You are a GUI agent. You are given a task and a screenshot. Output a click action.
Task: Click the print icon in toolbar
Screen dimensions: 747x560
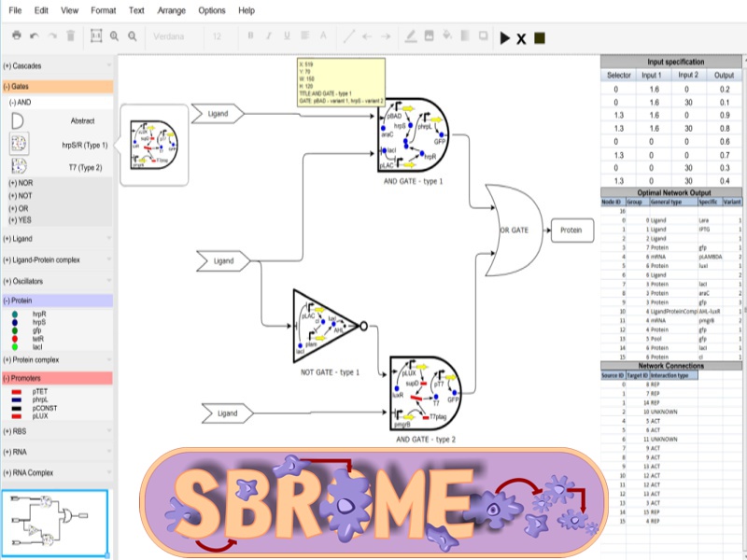(x=16, y=36)
